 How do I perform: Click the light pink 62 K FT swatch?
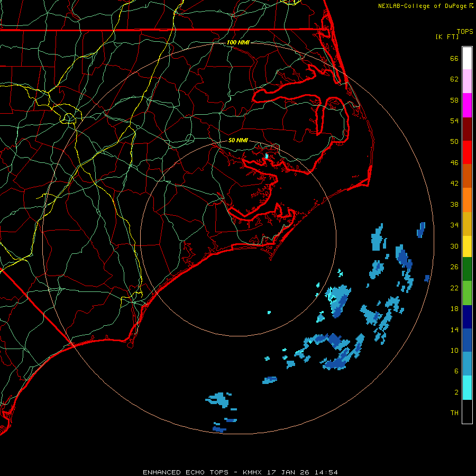pos(467,81)
